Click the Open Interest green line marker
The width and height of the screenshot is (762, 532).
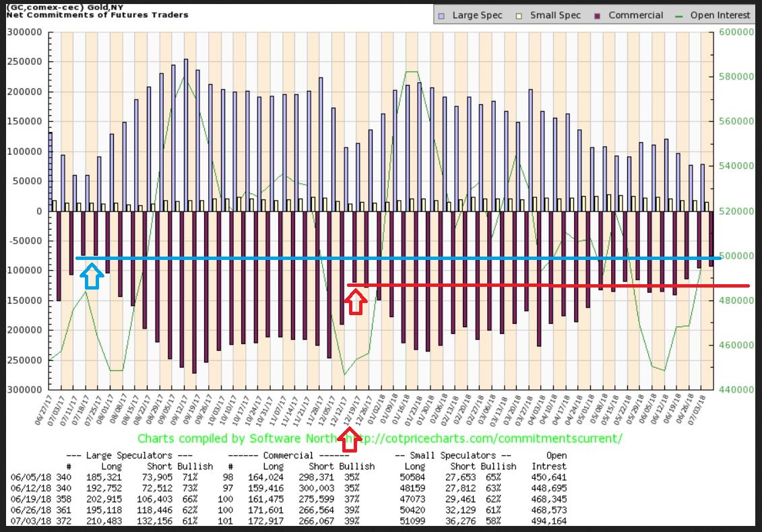coord(679,16)
